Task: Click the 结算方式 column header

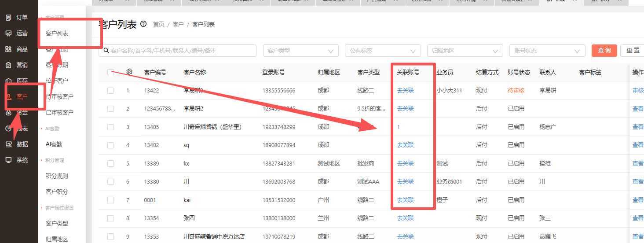Action: tap(487, 72)
